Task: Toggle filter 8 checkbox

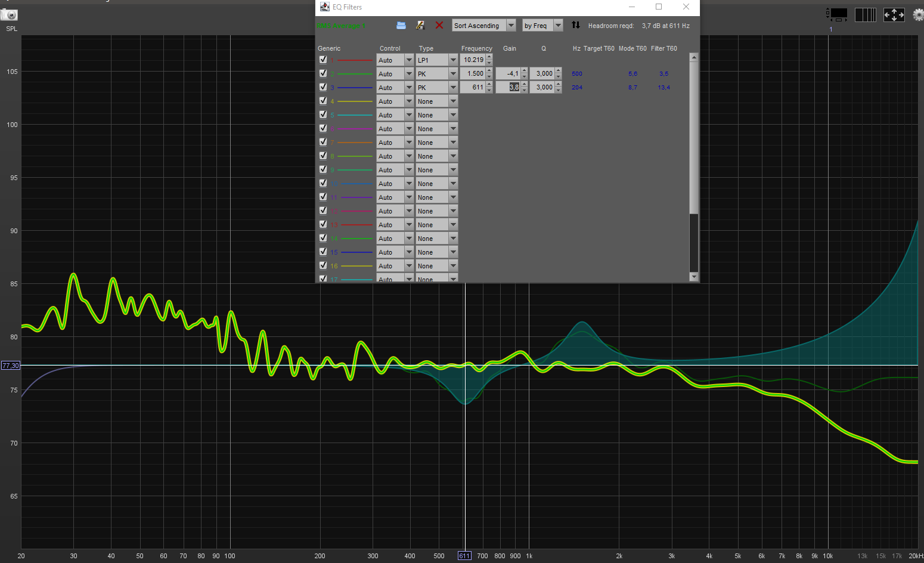Action: 323,156
